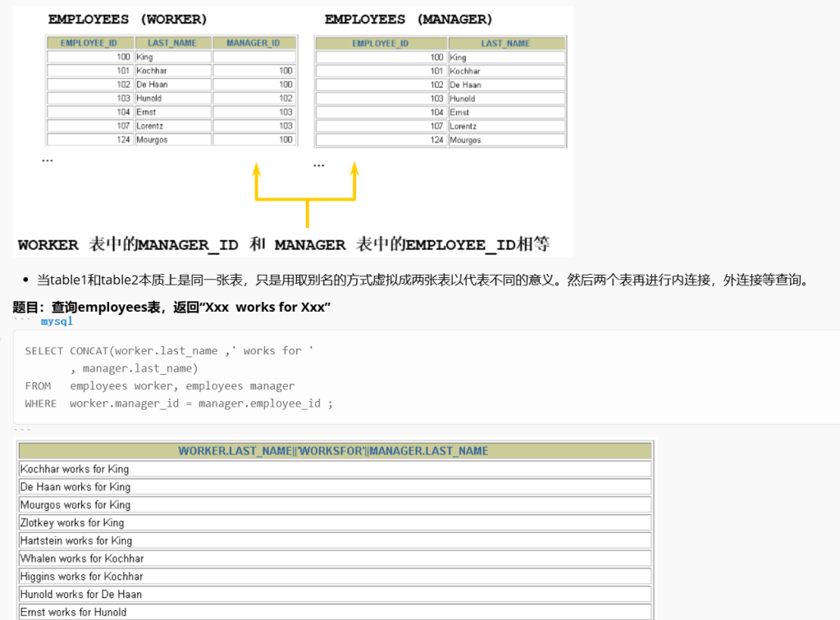
Task: Click "Ernst" in the MANAGER table
Action: 459,112
